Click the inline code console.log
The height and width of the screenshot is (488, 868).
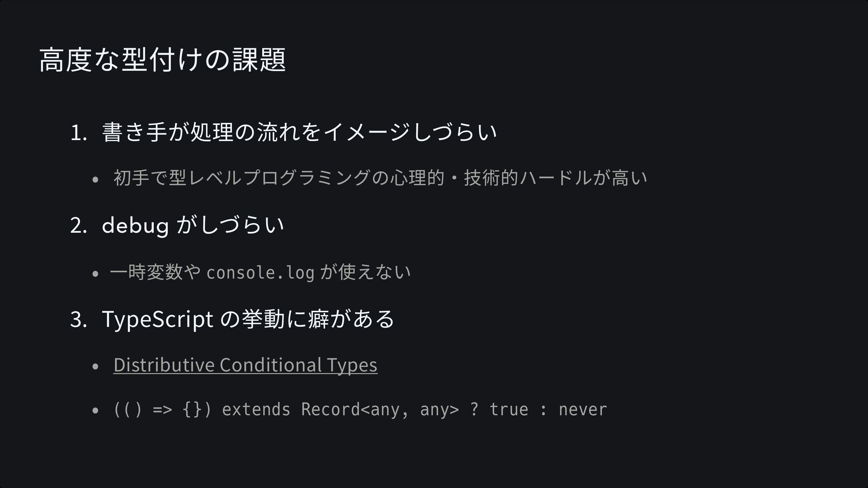[260, 272]
